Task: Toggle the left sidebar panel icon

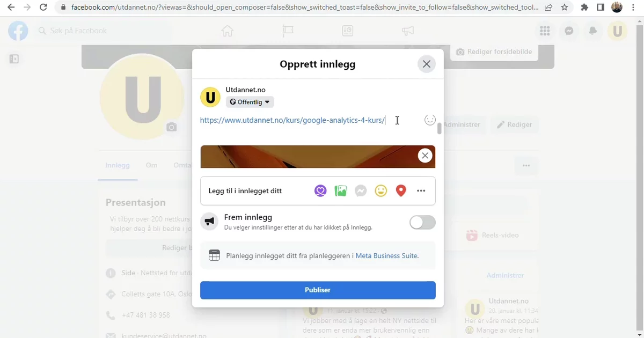Action: coord(14,59)
